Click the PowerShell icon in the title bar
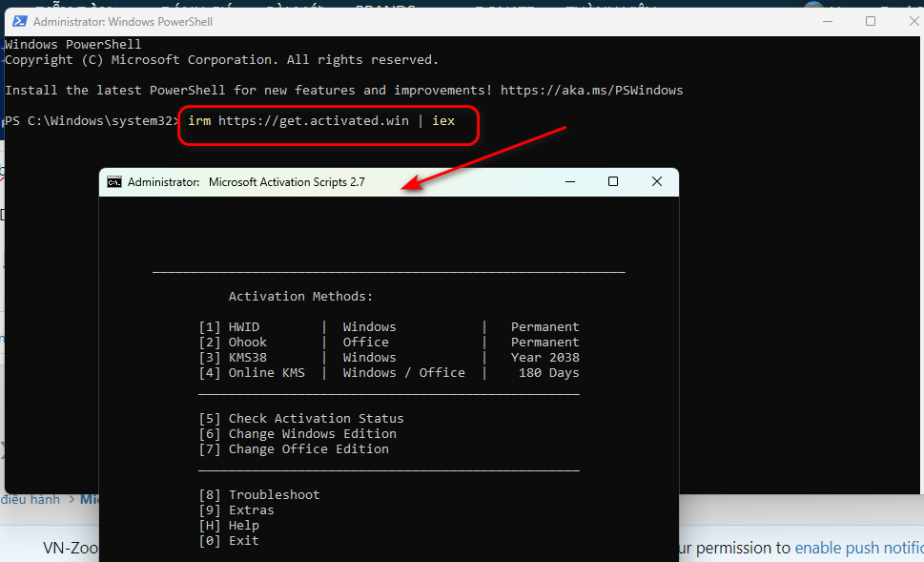Screen dimensions: 924x562 pos(19,21)
